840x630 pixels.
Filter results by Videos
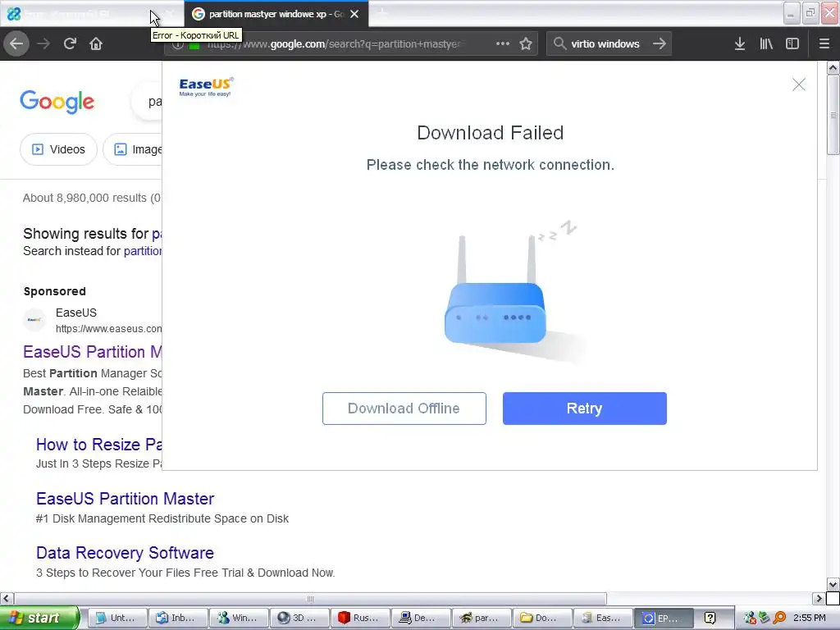click(x=58, y=149)
